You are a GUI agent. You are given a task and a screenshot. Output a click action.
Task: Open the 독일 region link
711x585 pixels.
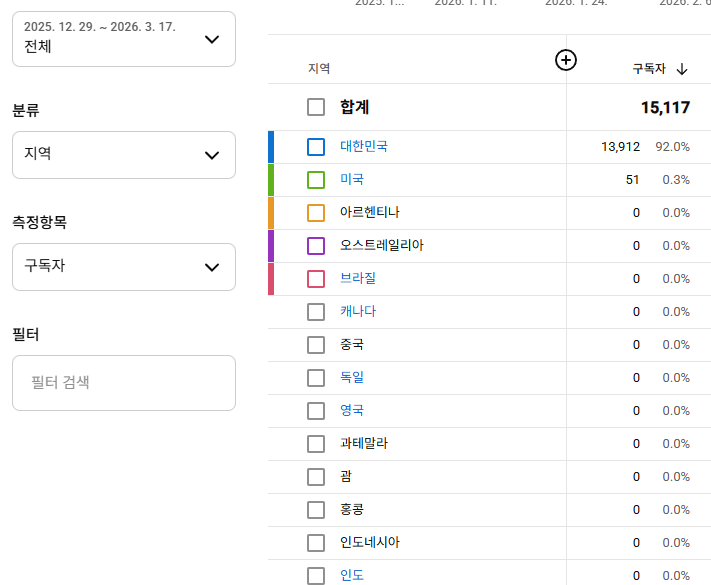click(352, 377)
